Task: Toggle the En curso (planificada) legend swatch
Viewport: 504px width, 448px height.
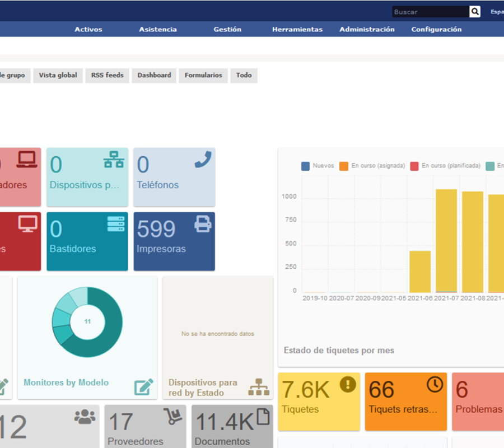Action: pos(414,166)
